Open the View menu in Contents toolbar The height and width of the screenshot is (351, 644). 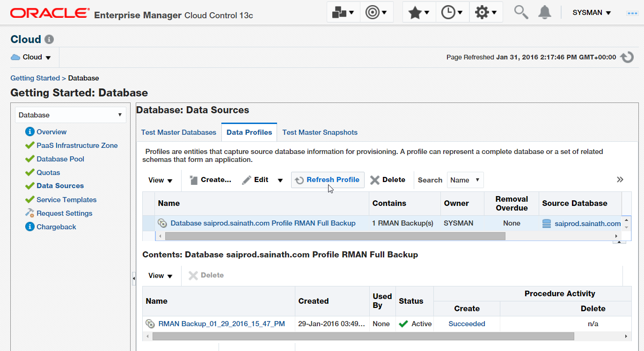click(x=161, y=276)
